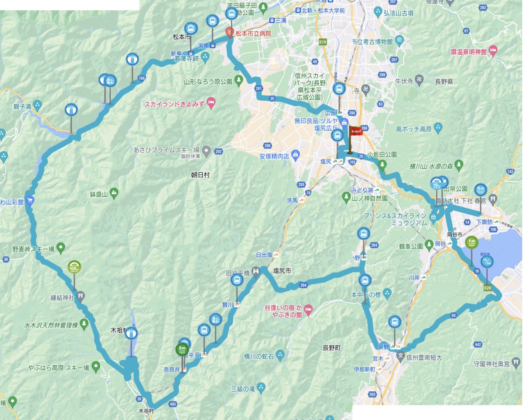Image resolution: width=523 pixels, height=420 pixels.
Task: Open the 10 km drive marker
Action: click(x=436, y=184)
